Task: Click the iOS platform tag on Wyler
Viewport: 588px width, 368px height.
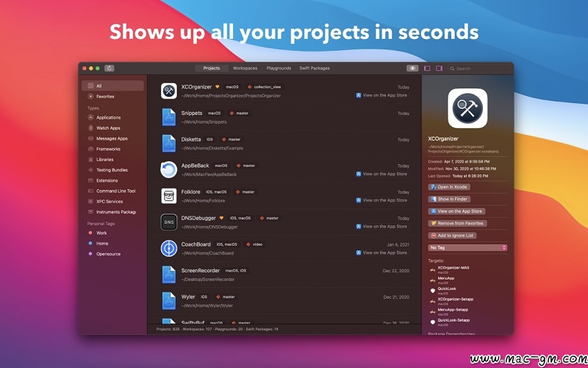Action: pyautogui.click(x=204, y=297)
